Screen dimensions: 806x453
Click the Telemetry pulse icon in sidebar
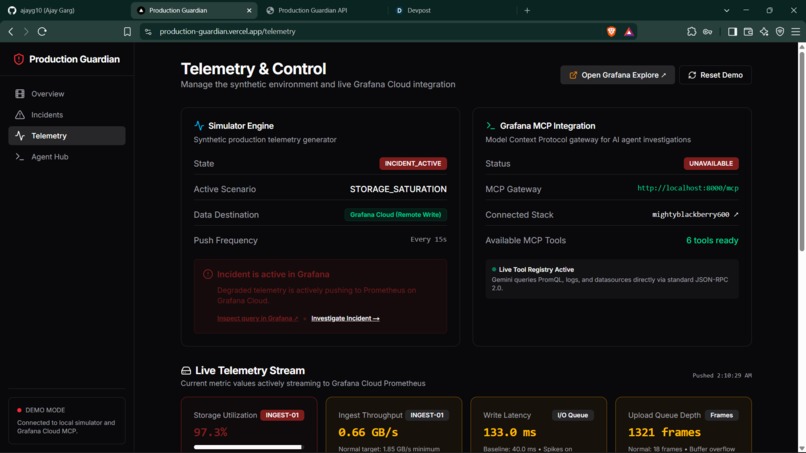tap(20, 136)
